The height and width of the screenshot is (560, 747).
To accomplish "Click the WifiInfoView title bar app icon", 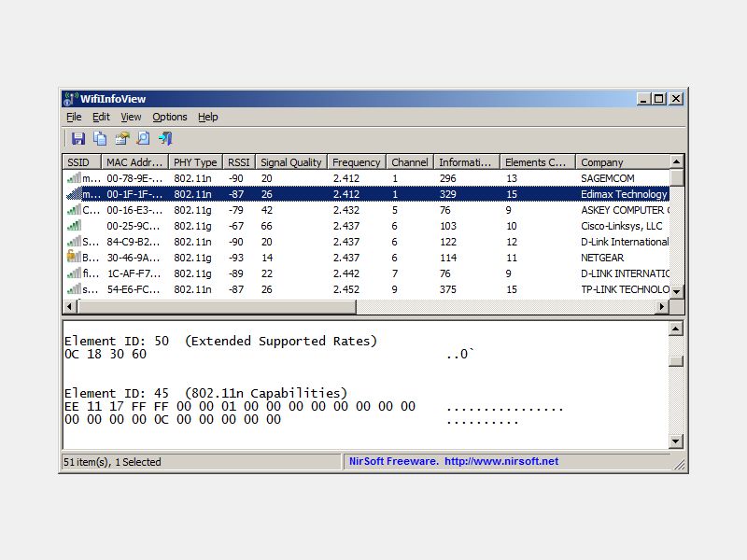I will (x=71, y=99).
